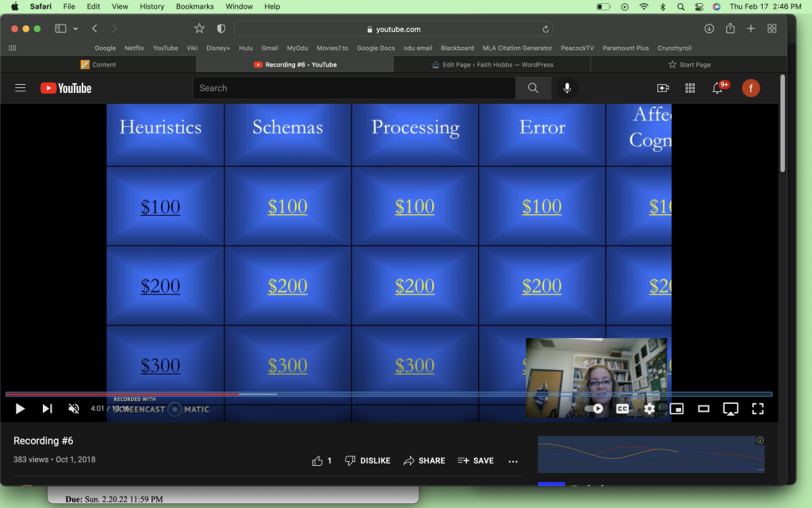Open the Google Docs bookmark
The width and height of the screenshot is (812, 508).
click(376, 48)
